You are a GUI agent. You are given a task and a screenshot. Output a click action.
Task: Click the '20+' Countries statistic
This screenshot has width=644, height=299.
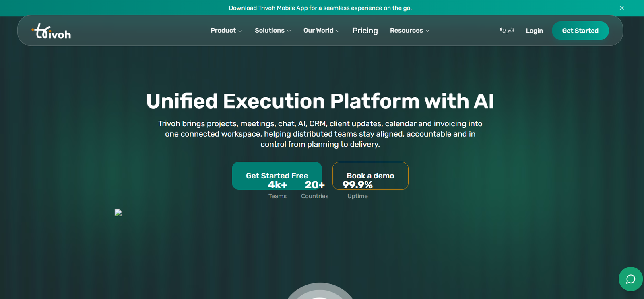click(x=315, y=185)
